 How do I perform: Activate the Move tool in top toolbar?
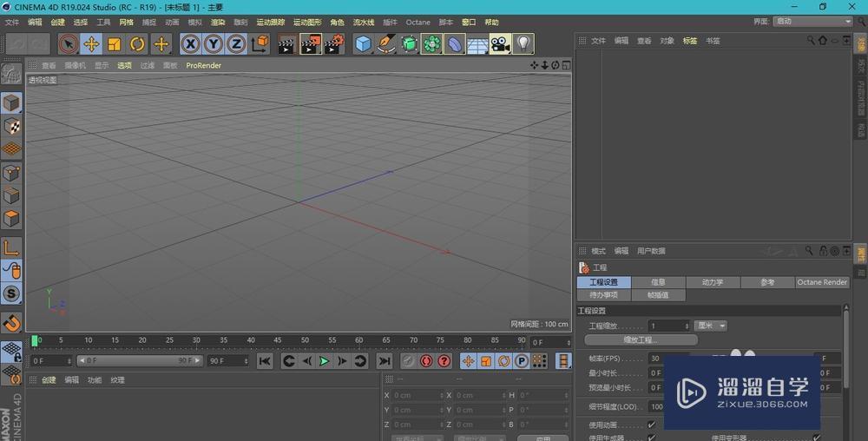pos(91,43)
